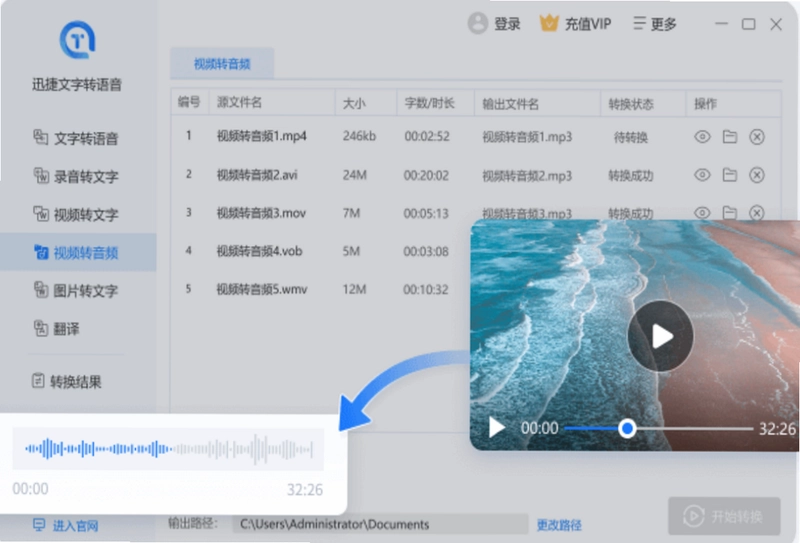Select file name 视频转音频3.mov
Screen dimensions: 800x543
coord(261,213)
